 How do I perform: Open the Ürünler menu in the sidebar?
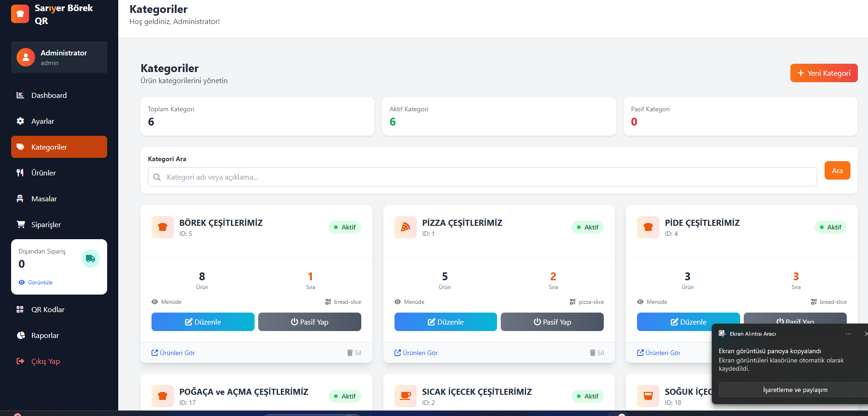43,173
